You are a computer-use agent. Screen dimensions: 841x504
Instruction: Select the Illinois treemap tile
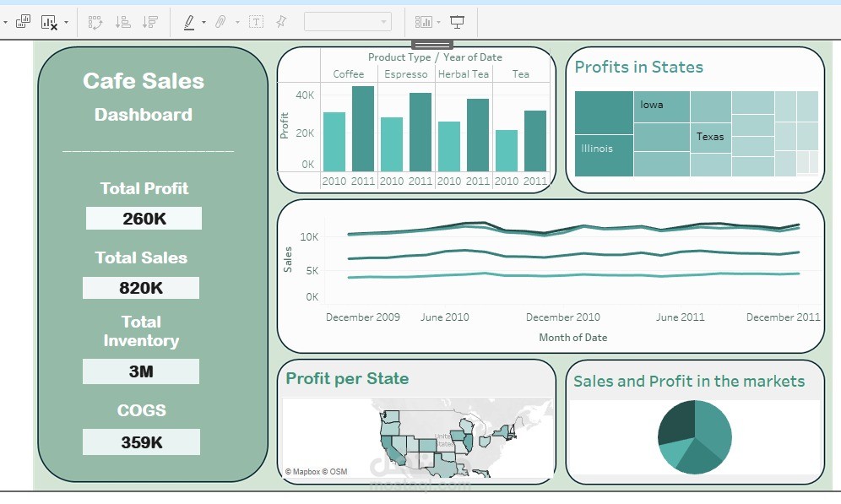pyautogui.click(x=604, y=155)
